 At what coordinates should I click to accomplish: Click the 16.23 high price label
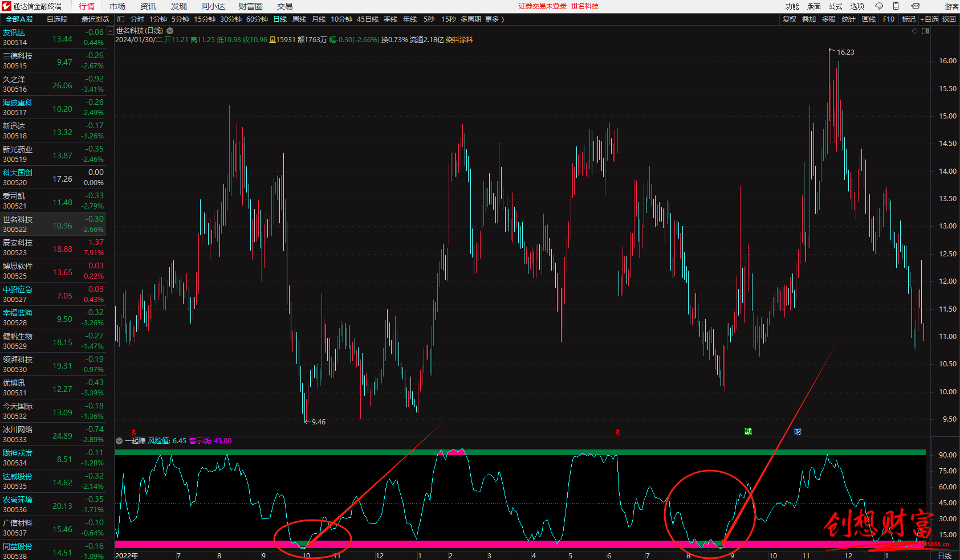coord(845,52)
